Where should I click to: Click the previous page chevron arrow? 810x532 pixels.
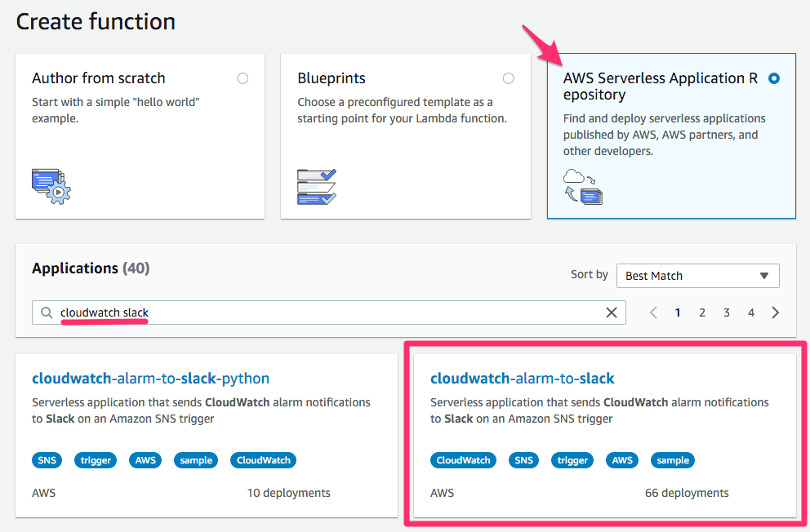(x=652, y=312)
